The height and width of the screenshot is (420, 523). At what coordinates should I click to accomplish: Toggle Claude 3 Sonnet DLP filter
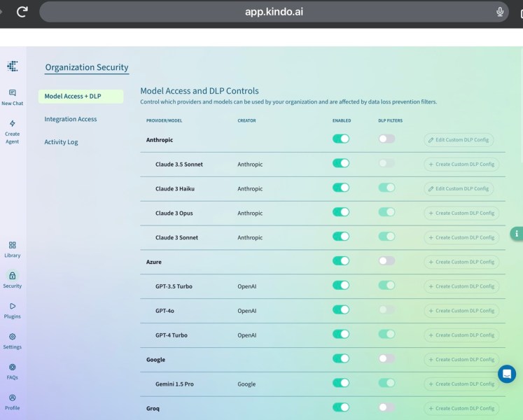[x=386, y=236]
